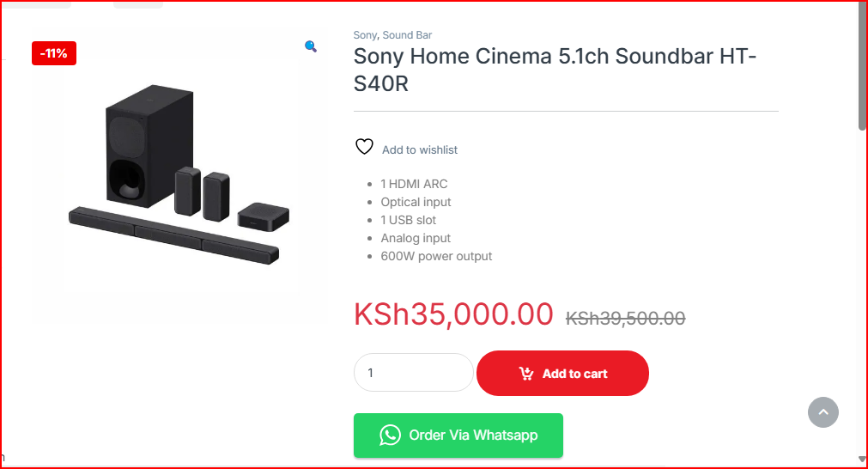Click the Sony Home Cinema product title
The height and width of the screenshot is (469, 868).
coord(555,71)
